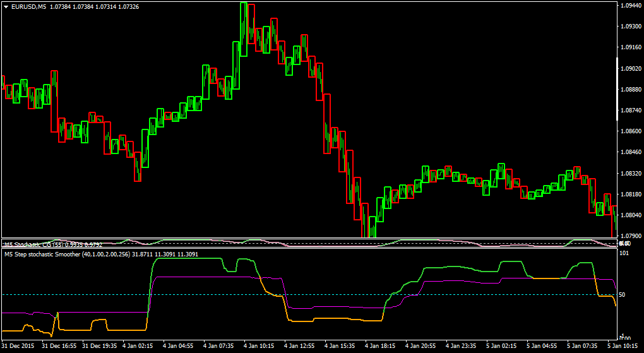644x353 pixels.
Task: Click the 1.08600 price scale value
Action: pyautogui.click(x=631, y=131)
